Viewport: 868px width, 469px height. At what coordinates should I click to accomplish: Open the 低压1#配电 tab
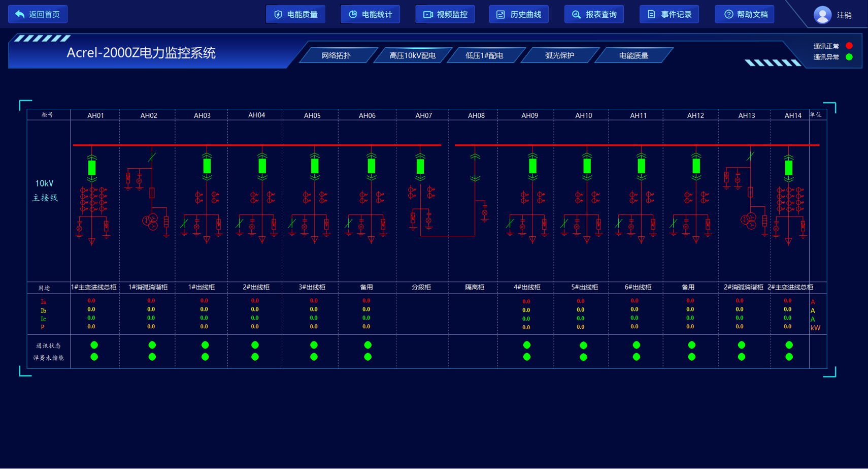484,55
